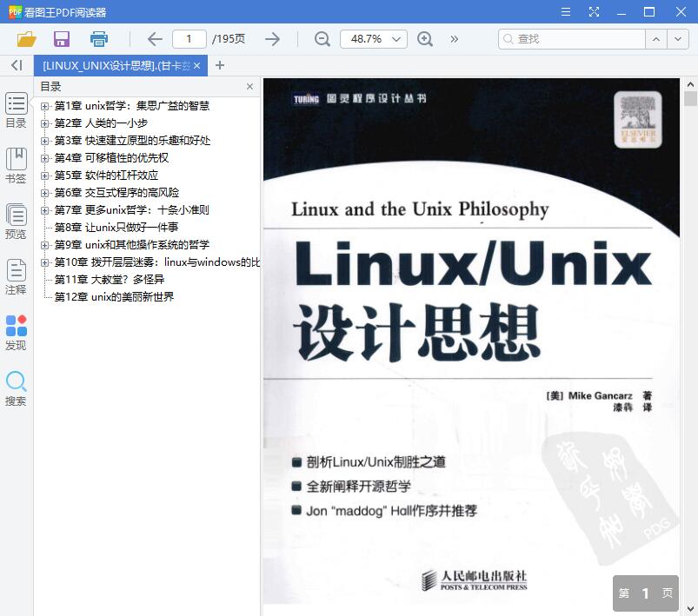Click the scrollbar up arrow at top right
This screenshot has height=616, width=698.
690,83
